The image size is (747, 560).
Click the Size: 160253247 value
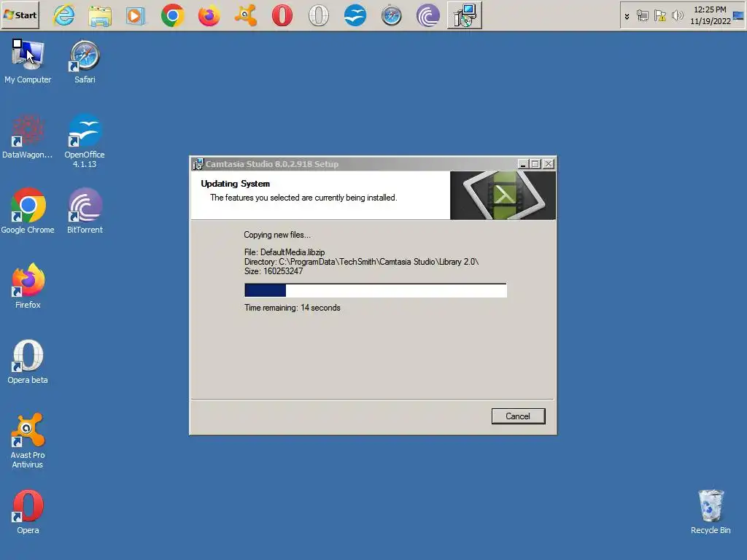coord(274,271)
